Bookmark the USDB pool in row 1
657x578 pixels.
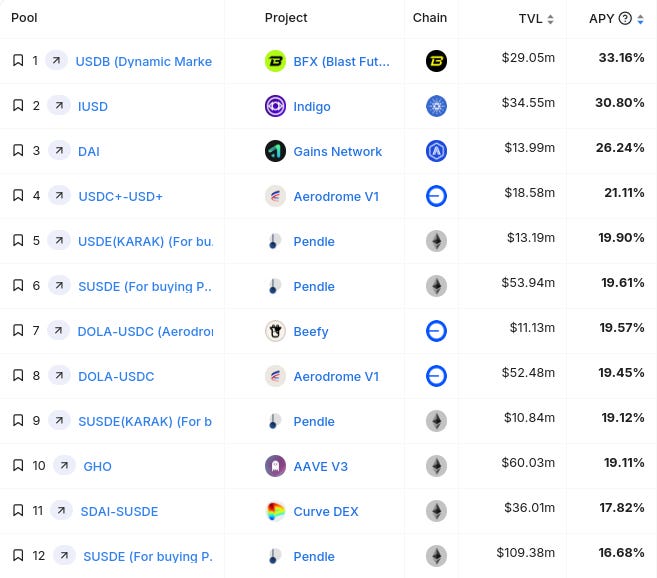[x=18, y=60]
